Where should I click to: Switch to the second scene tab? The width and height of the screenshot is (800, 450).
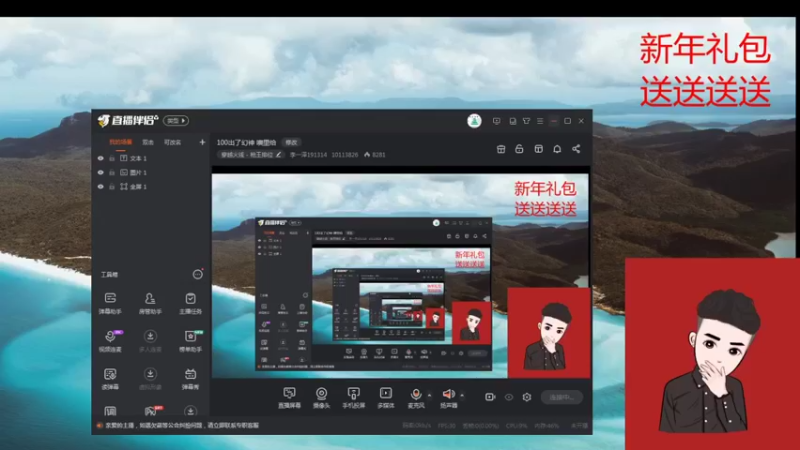click(148, 142)
